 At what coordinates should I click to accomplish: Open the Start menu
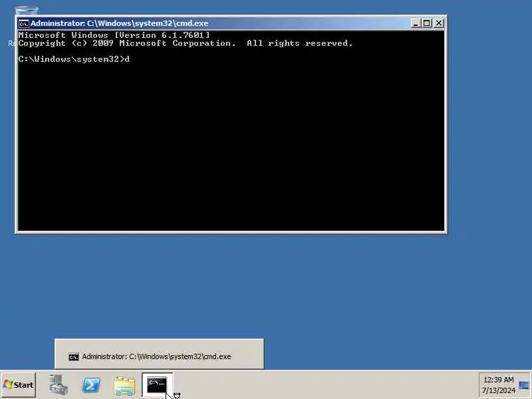click(x=19, y=385)
